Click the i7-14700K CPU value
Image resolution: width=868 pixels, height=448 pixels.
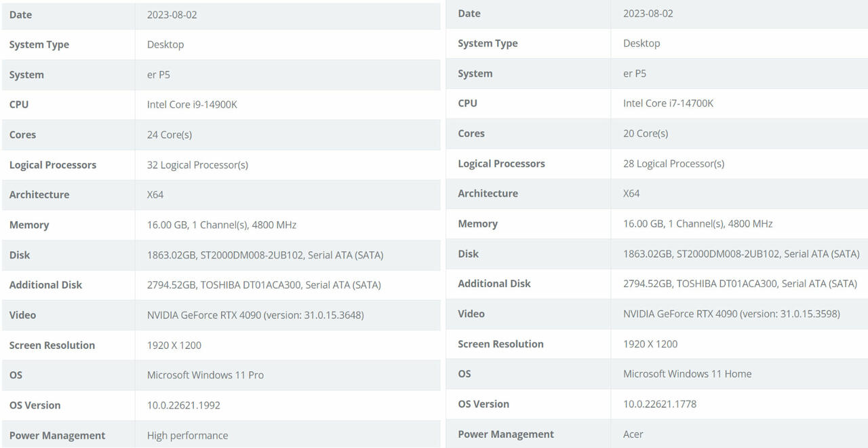pyautogui.click(x=668, y=103)
